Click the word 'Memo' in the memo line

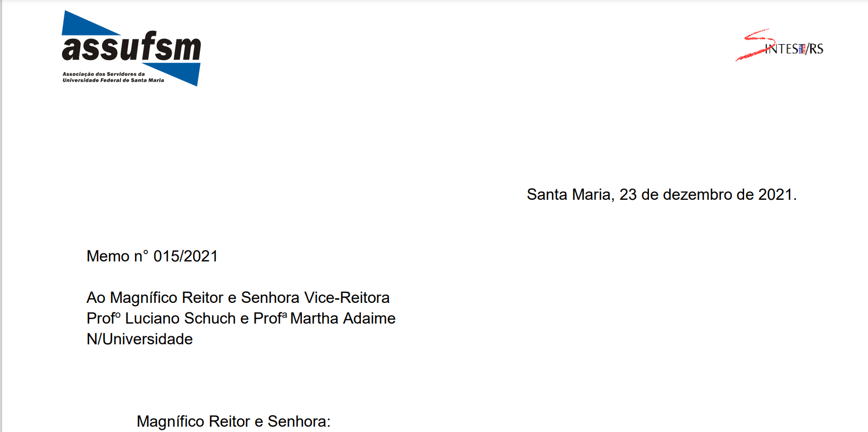click(x=108, y=256)
